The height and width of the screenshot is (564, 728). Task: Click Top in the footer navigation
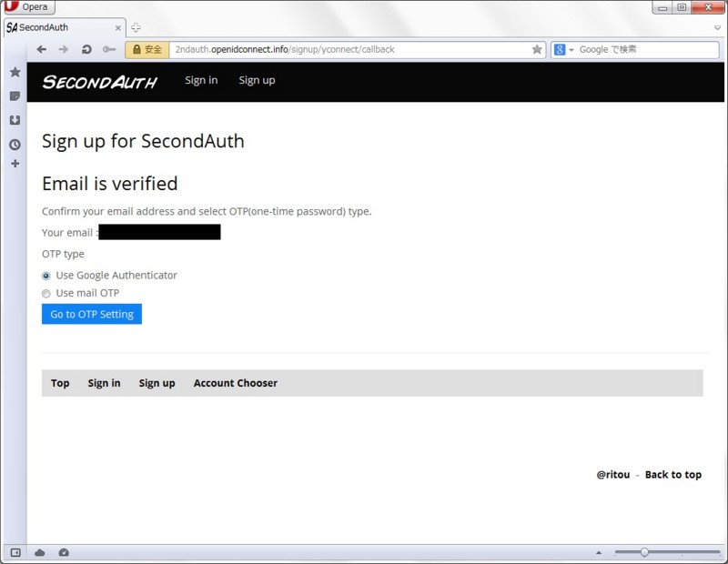60,383
